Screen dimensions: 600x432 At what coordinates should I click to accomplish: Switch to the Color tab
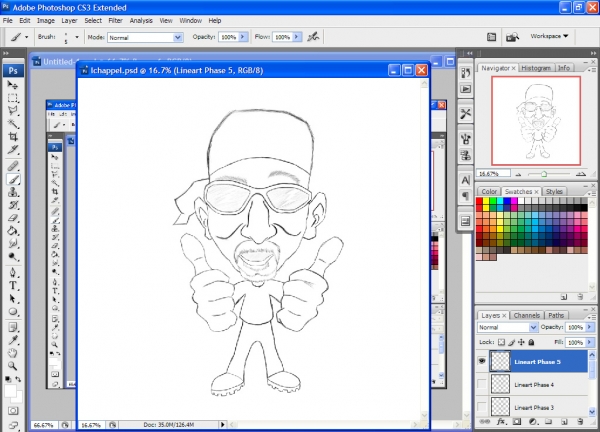[489, 191]
